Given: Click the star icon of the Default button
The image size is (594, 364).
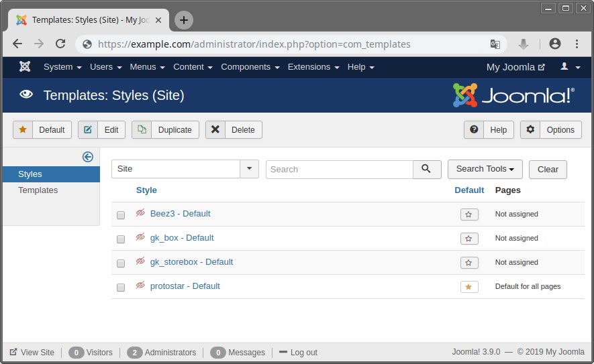Looking at the screenshot, I should (23, 130).
